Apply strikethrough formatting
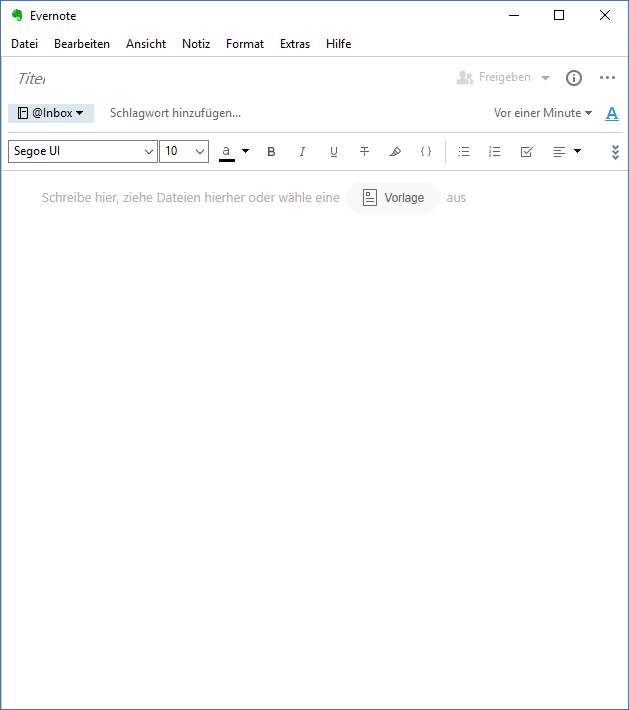 364,152
